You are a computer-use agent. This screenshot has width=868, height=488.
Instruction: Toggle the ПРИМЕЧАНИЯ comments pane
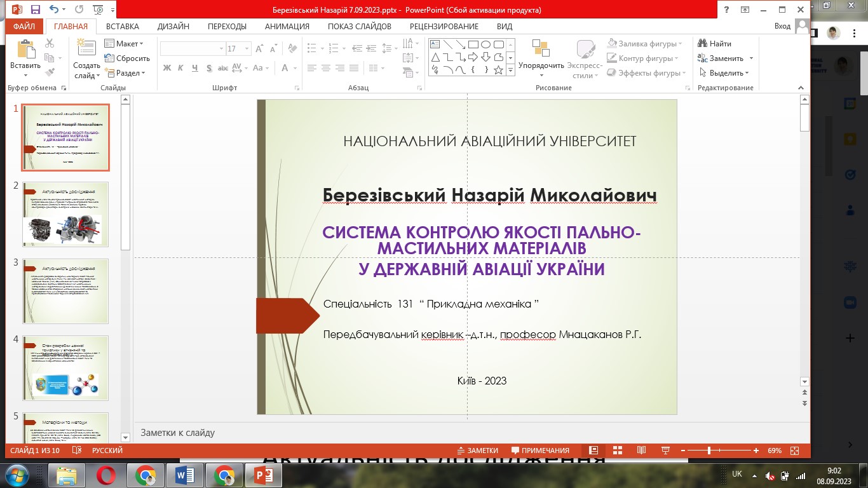pyautogui.click(x=539, y=451)
